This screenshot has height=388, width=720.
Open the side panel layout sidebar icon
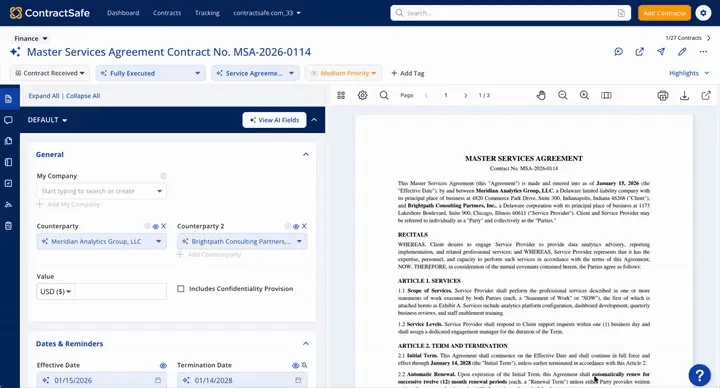[8, 162]
